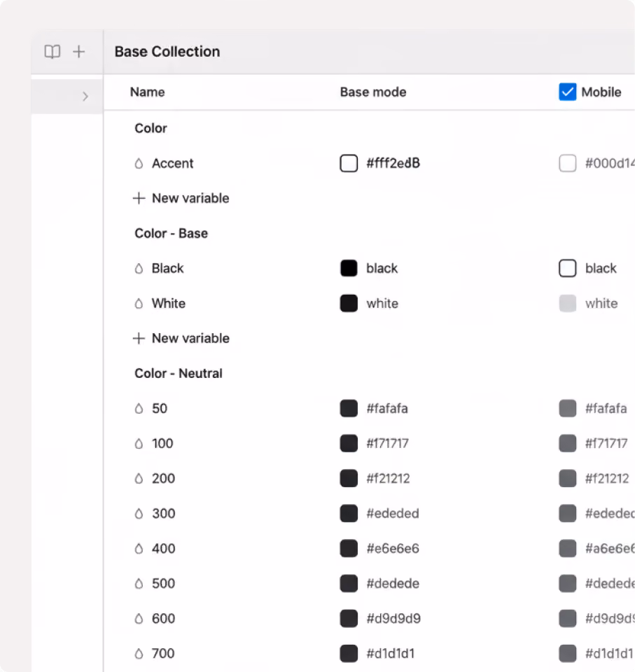Click the droplet icon for variable 400
Screen dimensions: 635x672
[x=139, y=549]
